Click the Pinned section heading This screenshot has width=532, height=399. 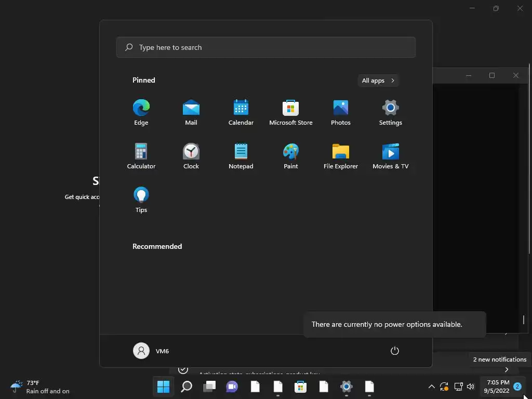[144, 80]
